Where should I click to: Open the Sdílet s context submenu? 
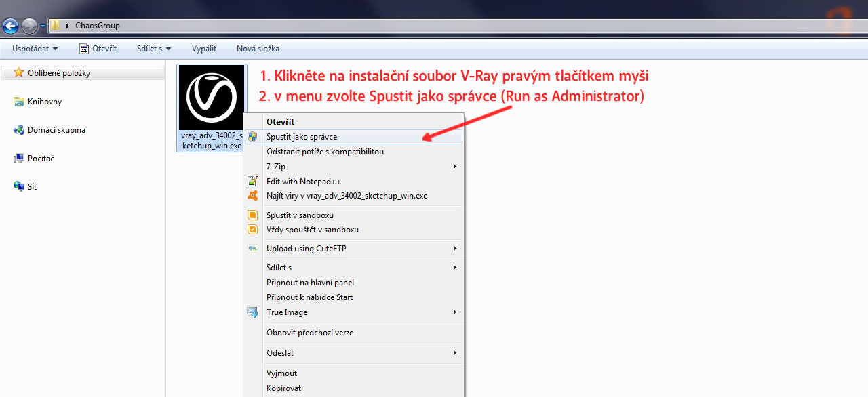point(353,268)
